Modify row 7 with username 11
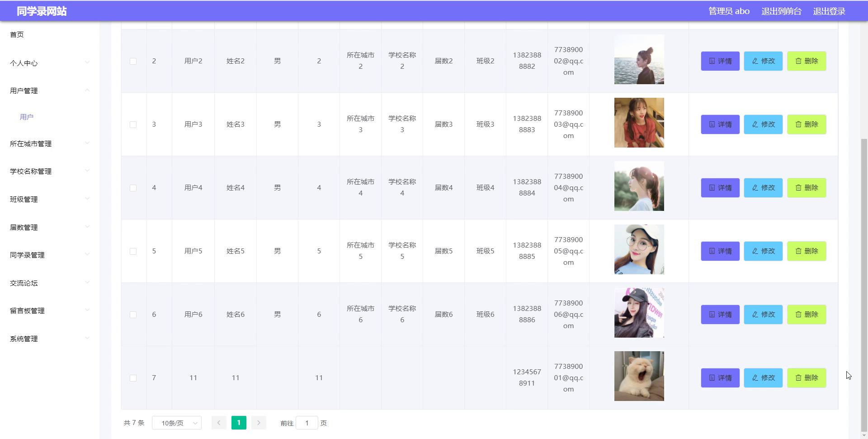 [x=763, y=378]
